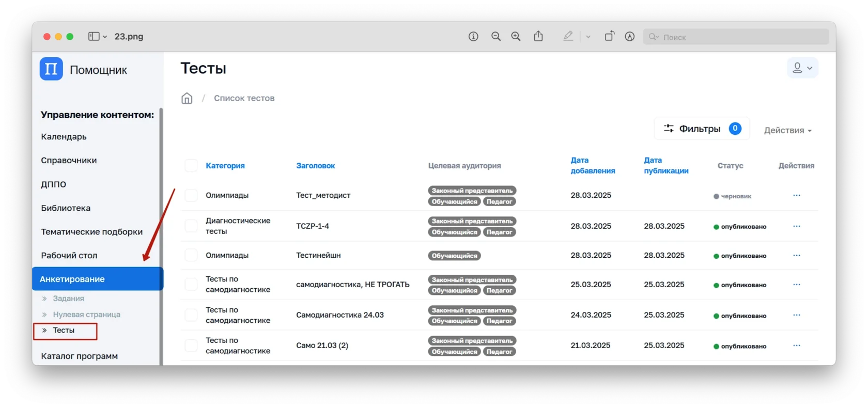
Task: Open the user profile dropdown
Action: click(x=802, y=68)
